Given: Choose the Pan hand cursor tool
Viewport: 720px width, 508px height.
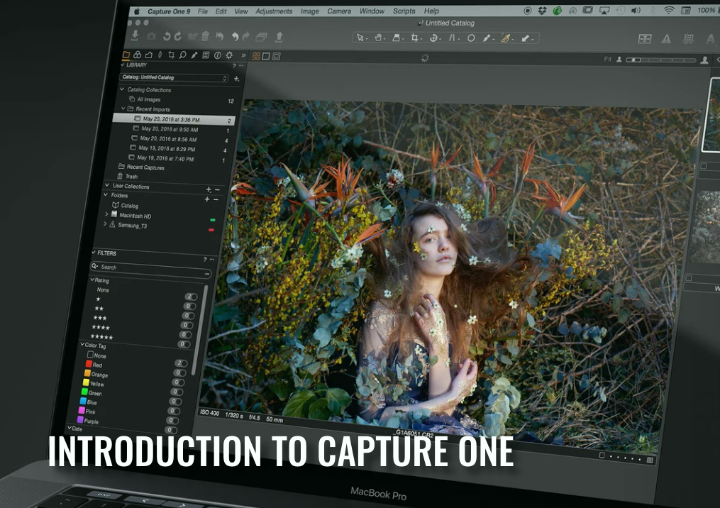Looking at the screenshot, I should (x=379, y=38).
